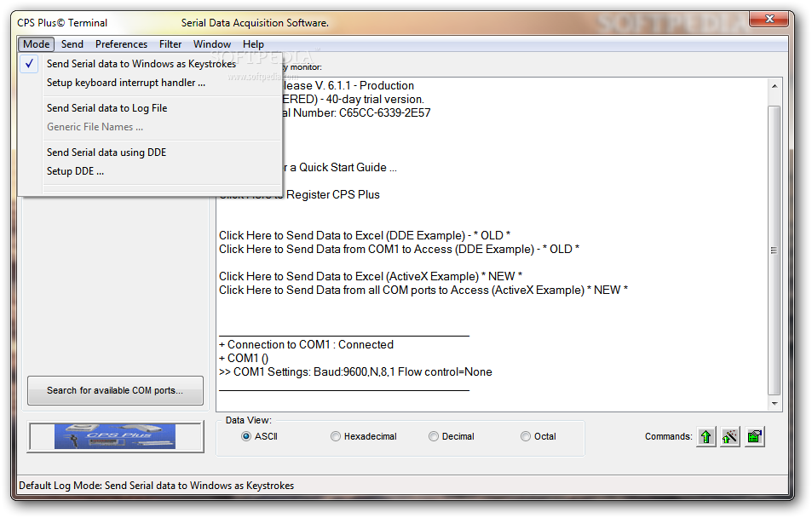Open the Preferences menu
This screenshot has height=518, width=812.
click(121, 44)
